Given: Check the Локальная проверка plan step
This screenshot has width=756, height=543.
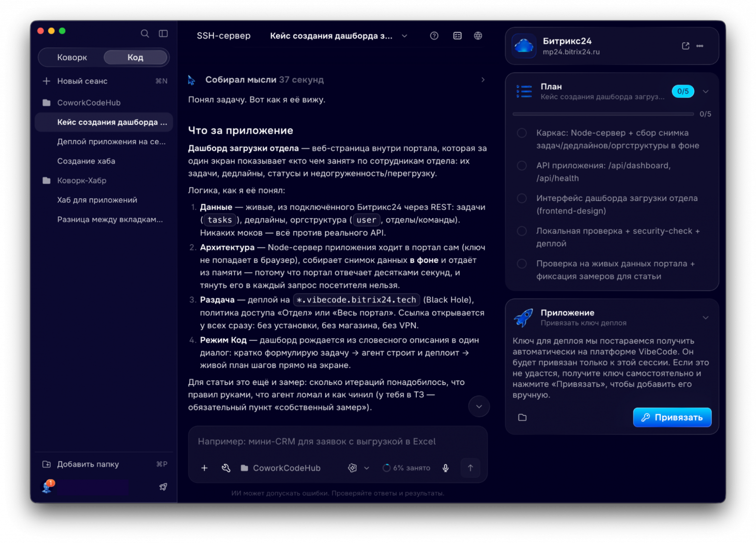Looking at the screenshot, I should [521, 231].
